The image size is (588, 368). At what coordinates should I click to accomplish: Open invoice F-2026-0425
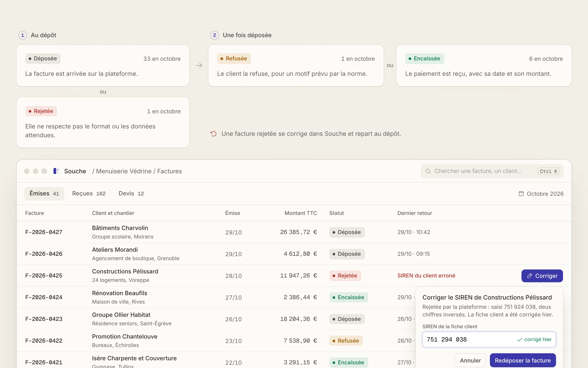44,276
